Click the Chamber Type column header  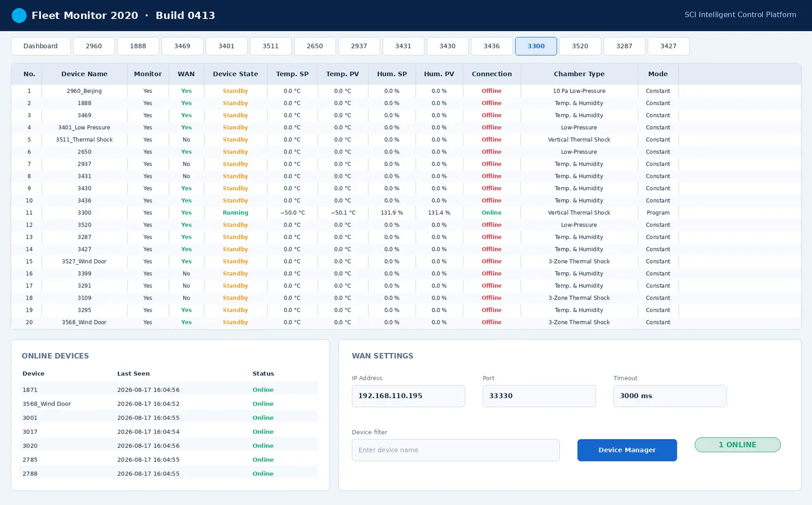click(579, 74)
